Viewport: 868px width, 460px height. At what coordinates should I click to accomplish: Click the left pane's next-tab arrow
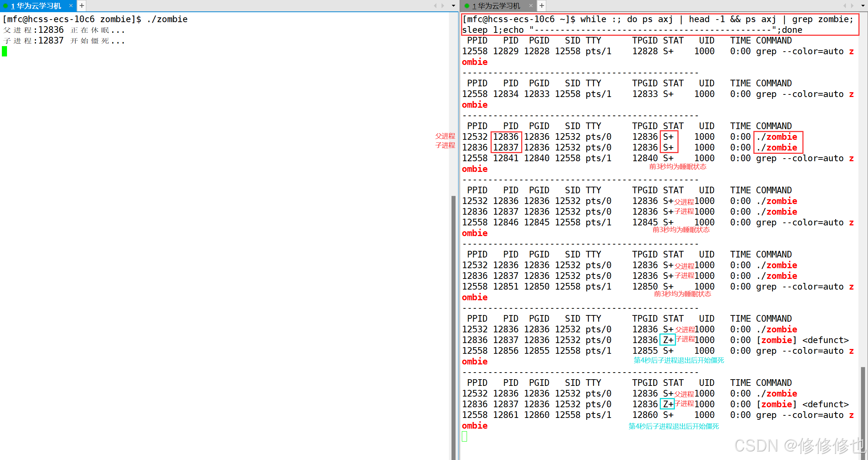[x=443, y=6]
